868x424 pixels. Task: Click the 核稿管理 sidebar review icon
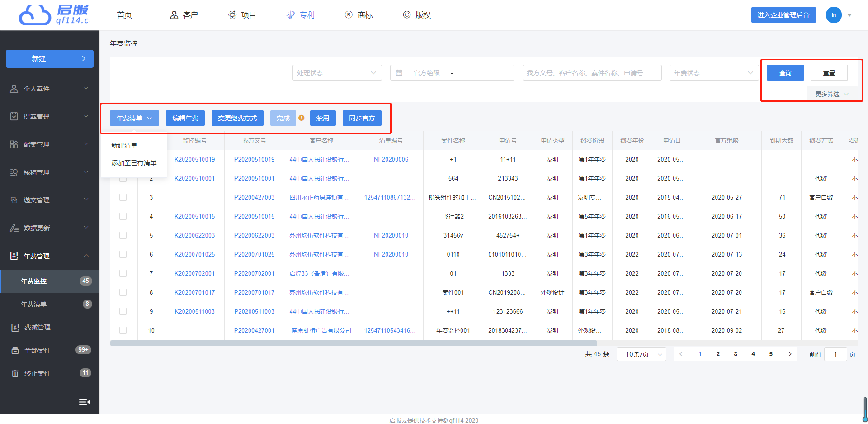tap(14, 172)
